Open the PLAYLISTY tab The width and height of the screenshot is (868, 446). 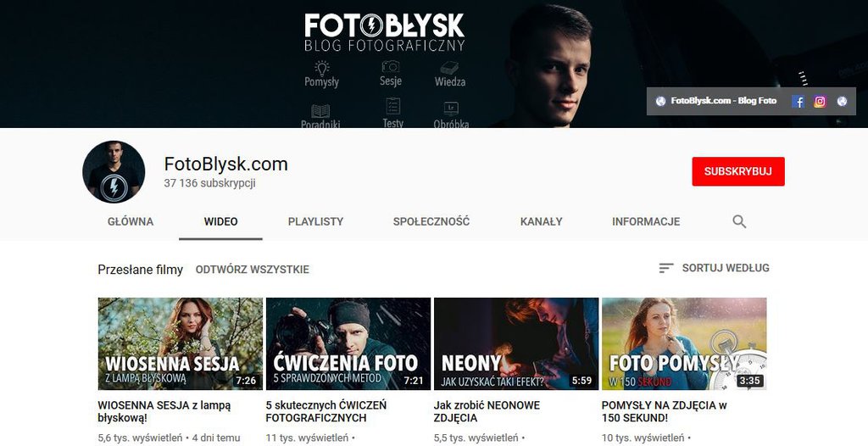tap(315, 221)
